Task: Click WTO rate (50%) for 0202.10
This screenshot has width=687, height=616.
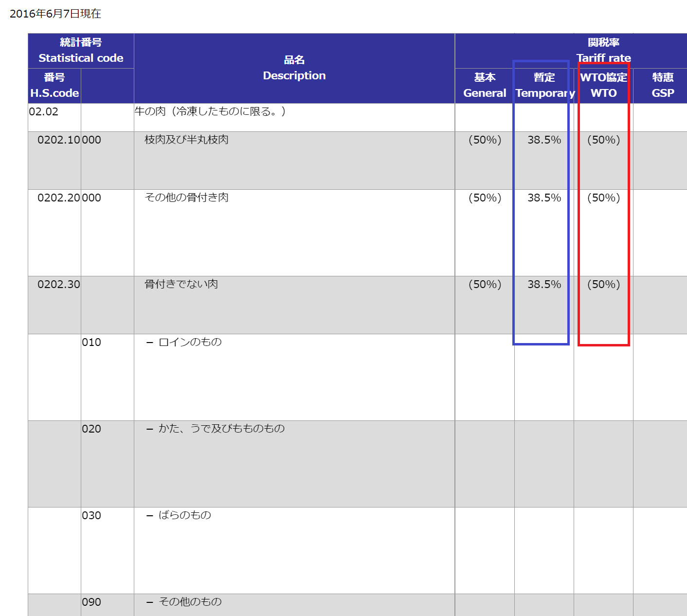Action: [604, 140]
